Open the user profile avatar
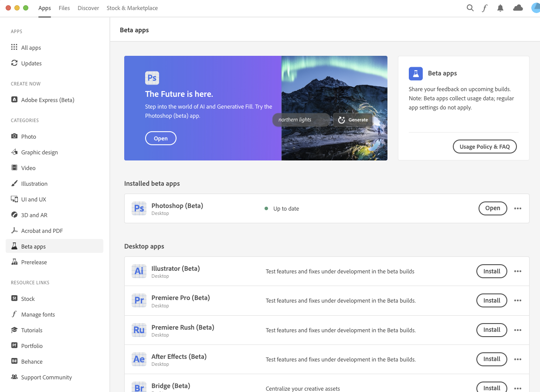This screenshot has height=392, width=540. 536,8
